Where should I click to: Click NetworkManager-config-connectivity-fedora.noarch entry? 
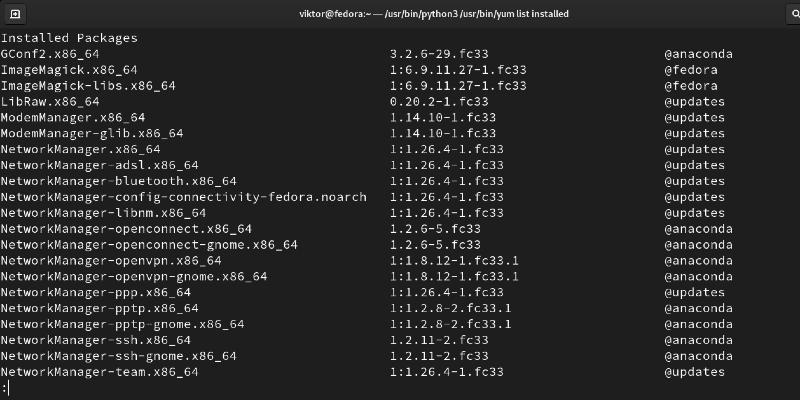183,197
